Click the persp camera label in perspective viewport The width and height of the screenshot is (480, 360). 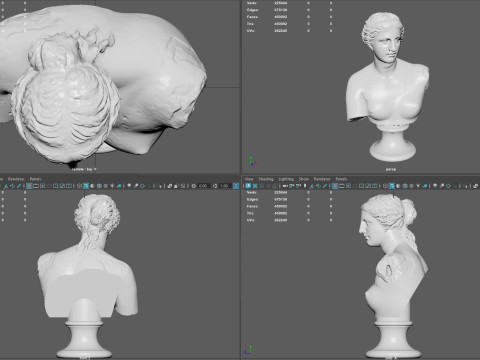[391, 169]
